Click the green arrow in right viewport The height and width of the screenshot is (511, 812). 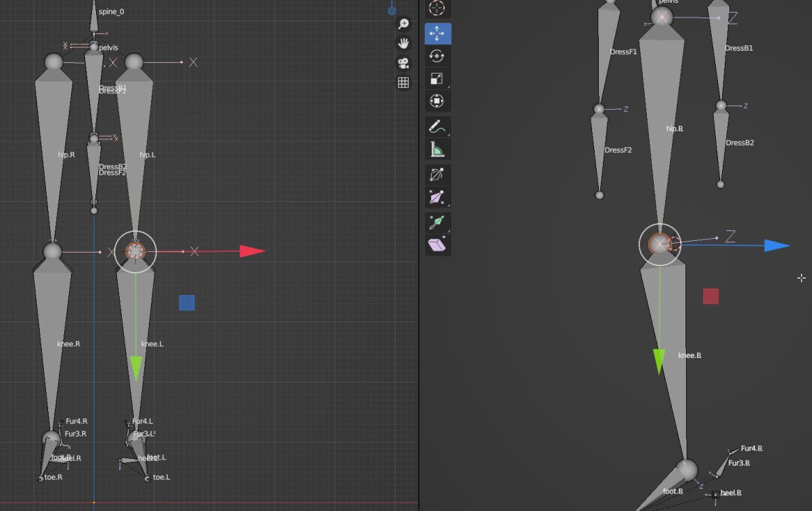tap(659, 361)
